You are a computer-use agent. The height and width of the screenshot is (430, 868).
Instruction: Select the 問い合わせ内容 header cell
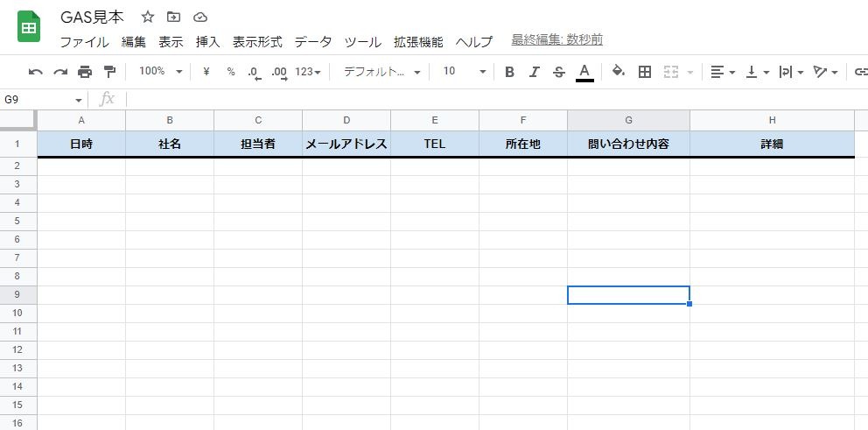pyautogui.click(x=628, y=145)
